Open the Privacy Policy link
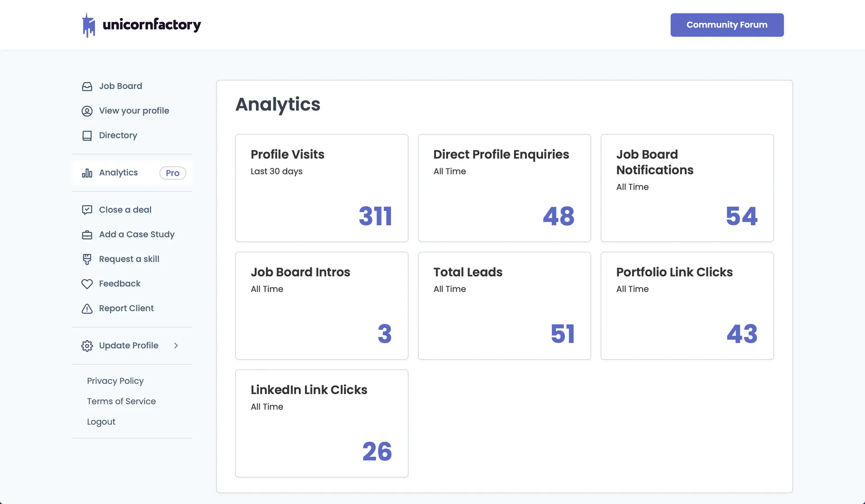This screenshot has width=865, height=504. point(115,381)
